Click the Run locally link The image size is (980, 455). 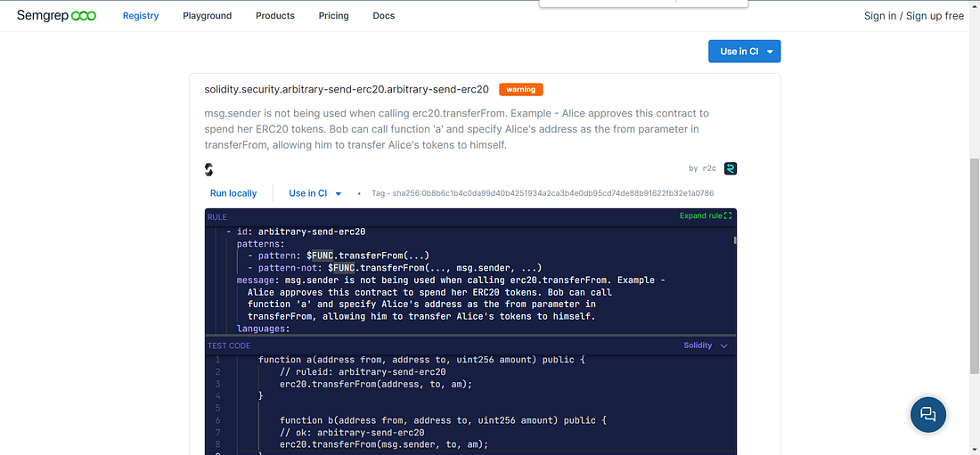click(233, 193)
